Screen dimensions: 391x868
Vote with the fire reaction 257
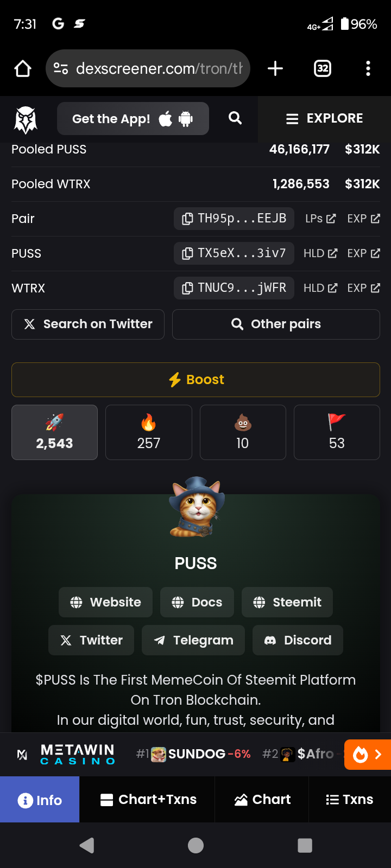[149, 432]
